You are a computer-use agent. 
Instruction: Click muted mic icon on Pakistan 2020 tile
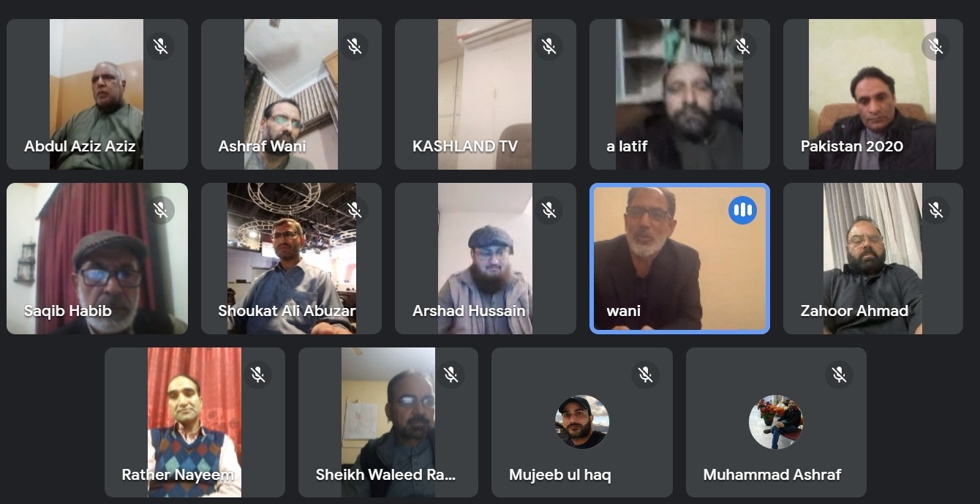pyautogui.click(x=935, y=47)
